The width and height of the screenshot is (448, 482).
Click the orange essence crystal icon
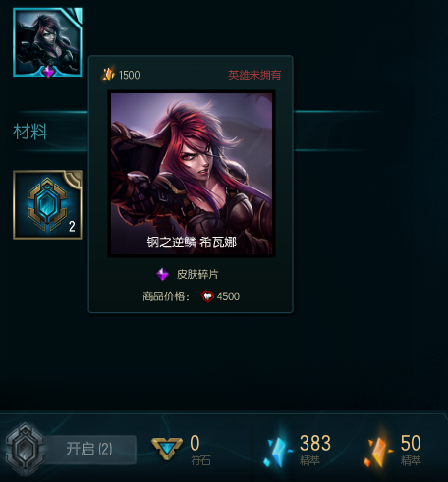[378, 448]
